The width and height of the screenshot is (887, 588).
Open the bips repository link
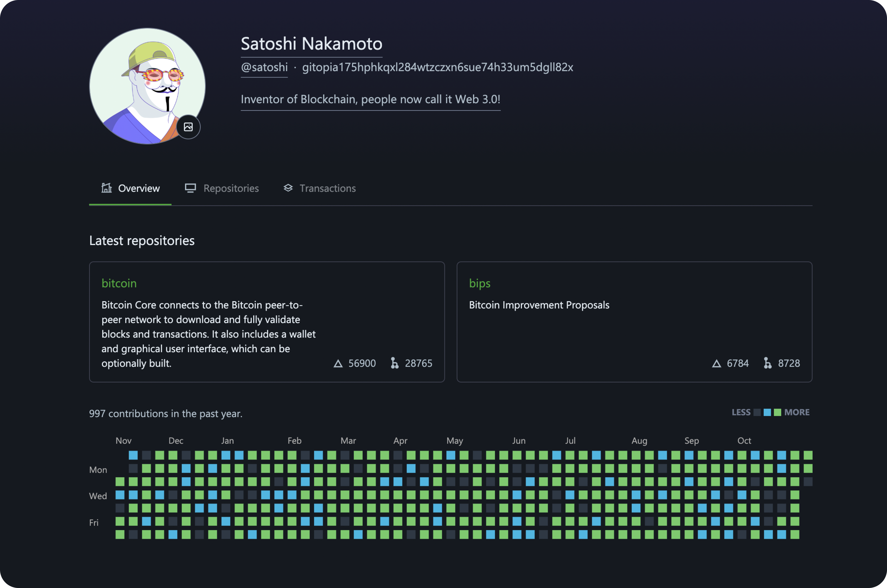(x=480, y=284)
